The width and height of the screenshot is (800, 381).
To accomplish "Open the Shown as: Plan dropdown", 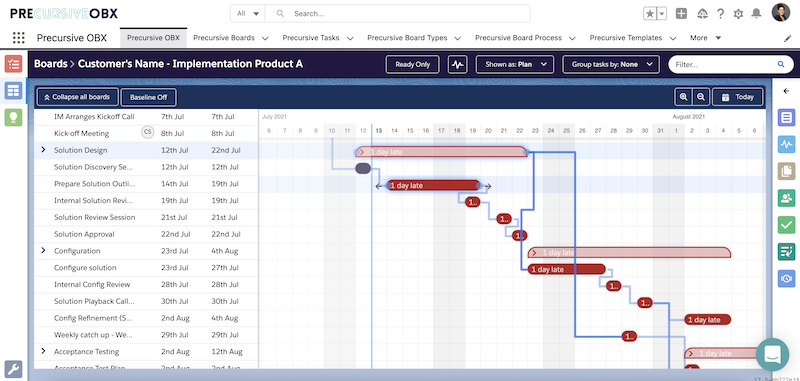I will point(514,65).
